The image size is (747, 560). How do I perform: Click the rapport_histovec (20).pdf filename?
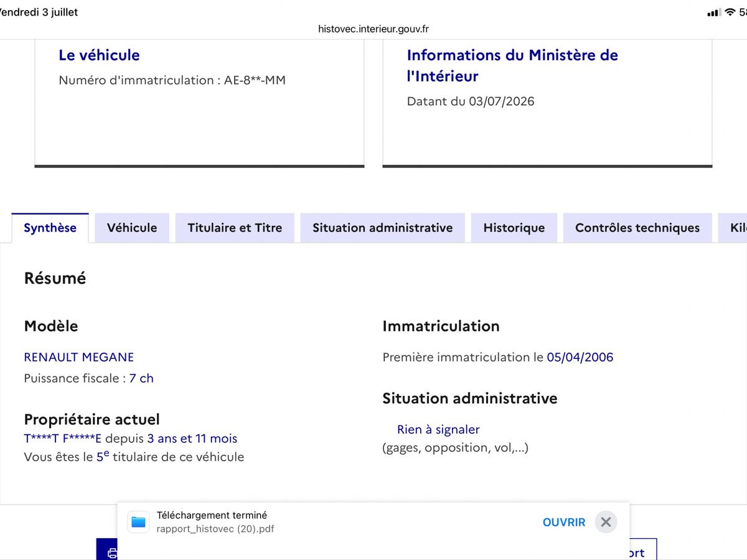(x=215, y=530)
